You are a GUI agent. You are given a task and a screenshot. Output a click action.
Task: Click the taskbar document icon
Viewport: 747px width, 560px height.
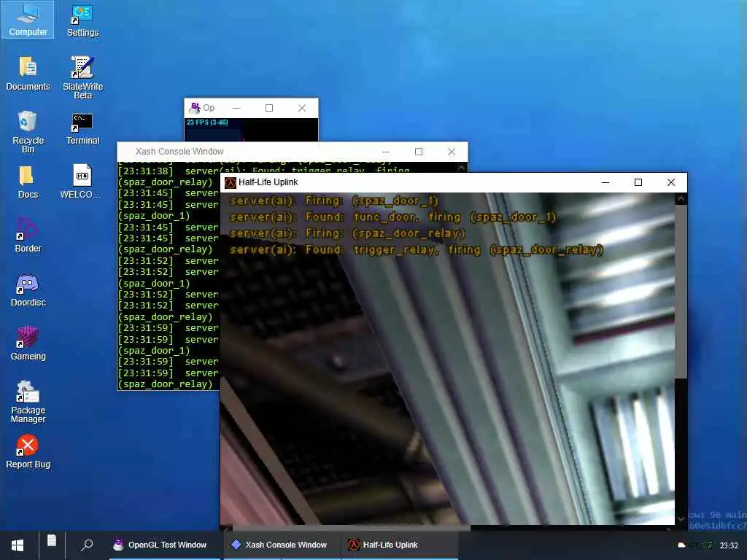tap(52, 541)
